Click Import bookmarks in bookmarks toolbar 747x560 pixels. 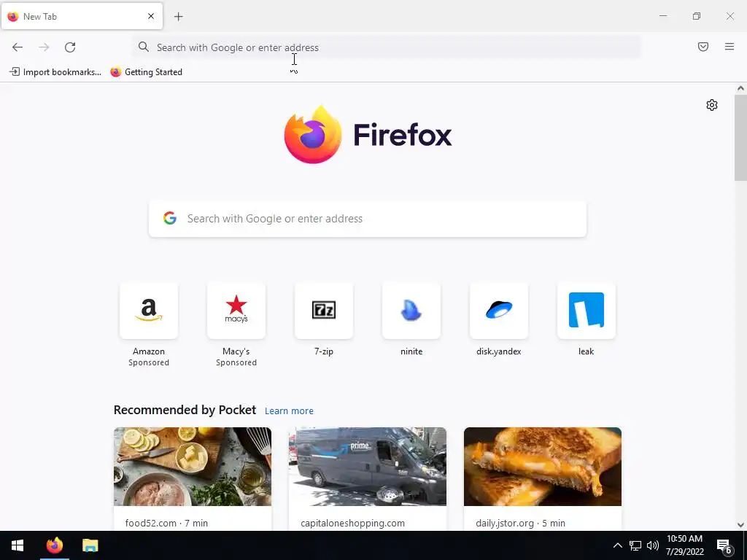55,72
